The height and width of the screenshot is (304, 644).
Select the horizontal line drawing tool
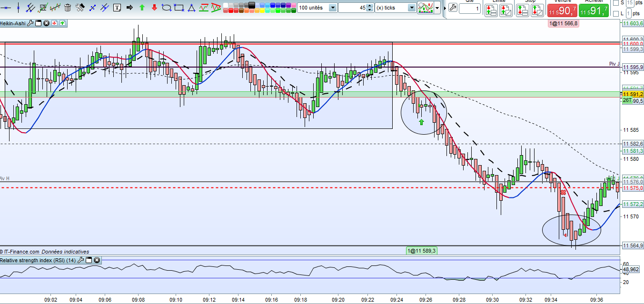click(5, 8)
